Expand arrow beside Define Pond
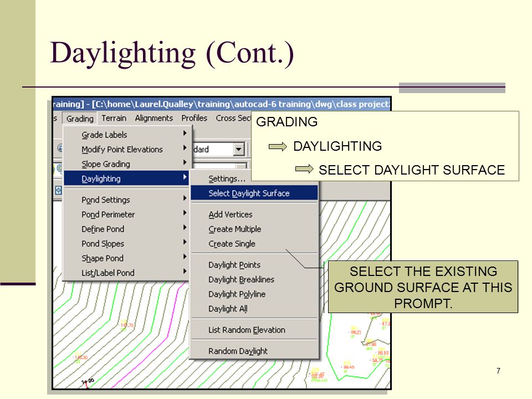Image resolution: width=532 pixels, height=399 pixels. click(x=185, y=227)
